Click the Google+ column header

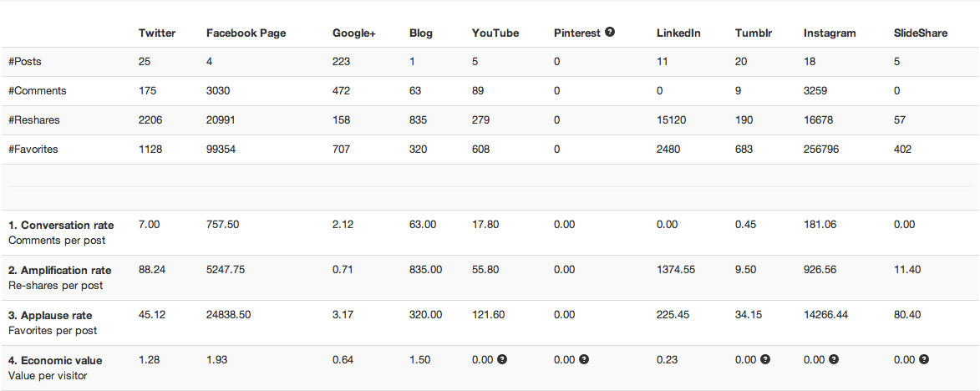353,33
